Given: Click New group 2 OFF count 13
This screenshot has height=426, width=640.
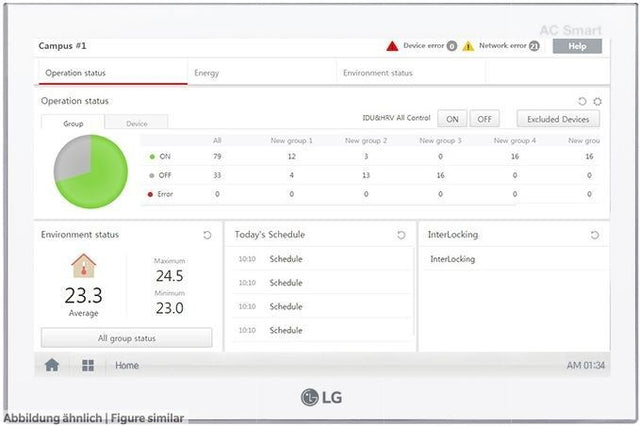Looking at the screenshot, I should coord(366,175).
